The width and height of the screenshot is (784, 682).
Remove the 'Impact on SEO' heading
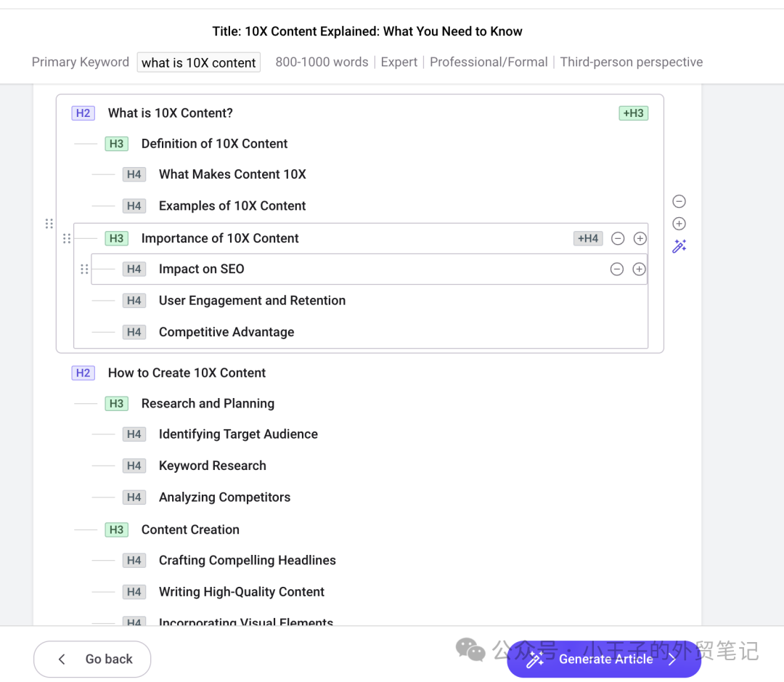(617, 269)
